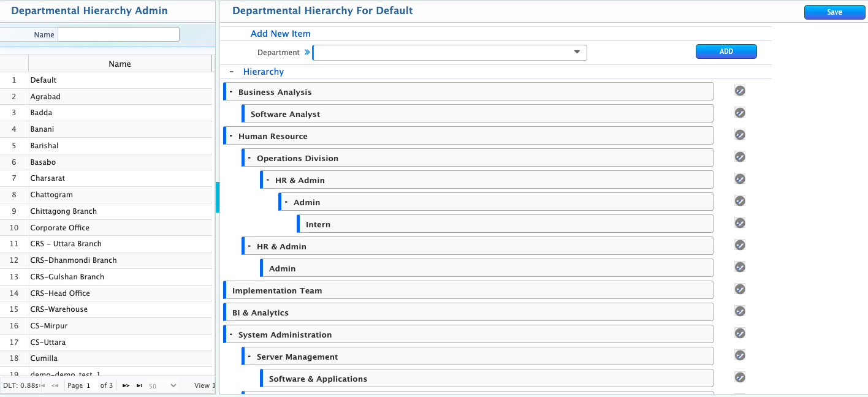Image resolution: width=868 pixels, height=397 pixels.
Task: Collapse the System Administration node
Action: pyautogui.click(x=231, y=335)
